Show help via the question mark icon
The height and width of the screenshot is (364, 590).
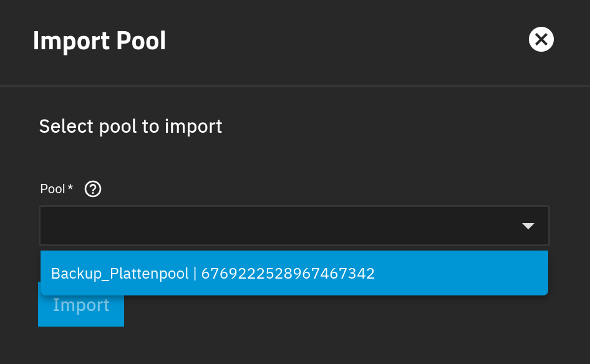click(x=92, y=189)
